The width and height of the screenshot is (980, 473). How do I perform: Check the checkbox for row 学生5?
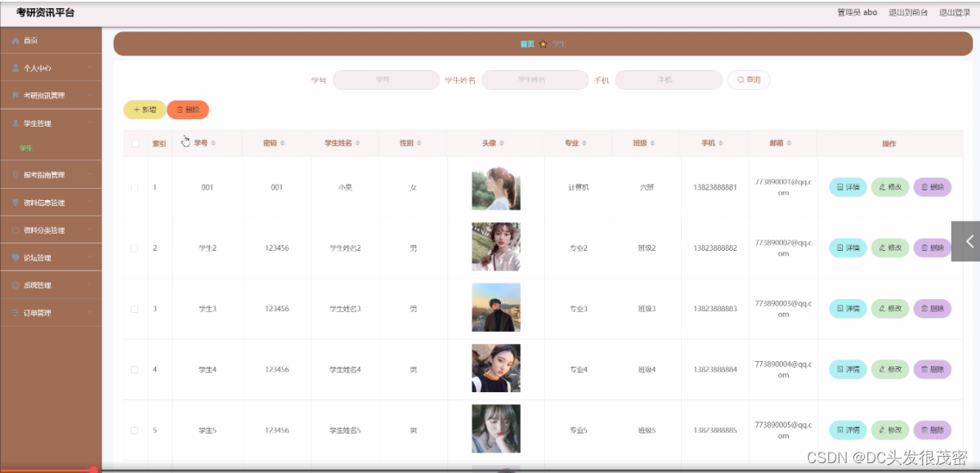[x=134, y=431]
